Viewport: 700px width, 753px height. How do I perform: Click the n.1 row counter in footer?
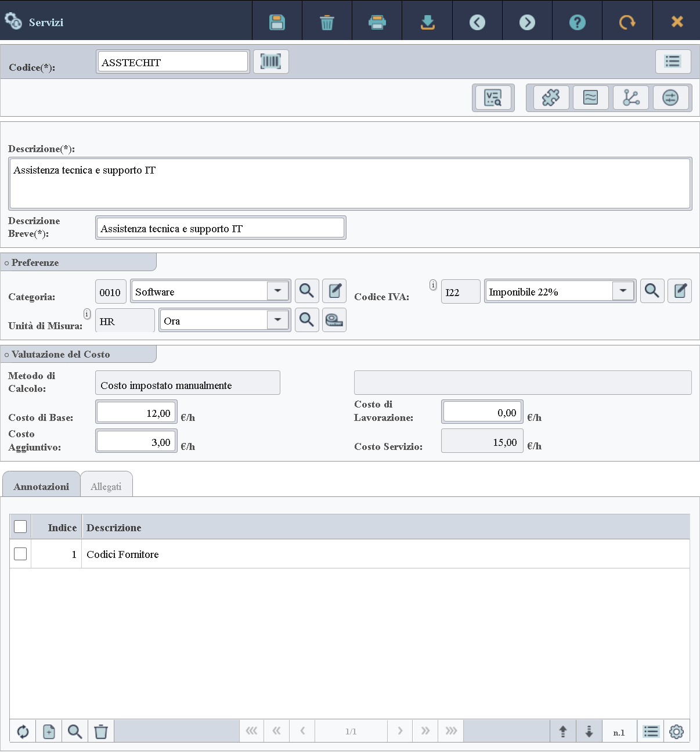point(619,732)
